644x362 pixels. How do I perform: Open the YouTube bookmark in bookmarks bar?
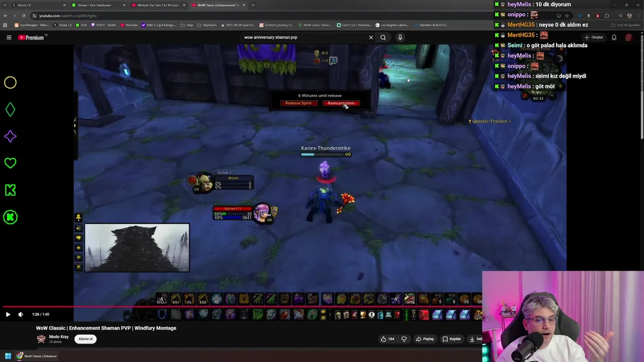(129, 25)
